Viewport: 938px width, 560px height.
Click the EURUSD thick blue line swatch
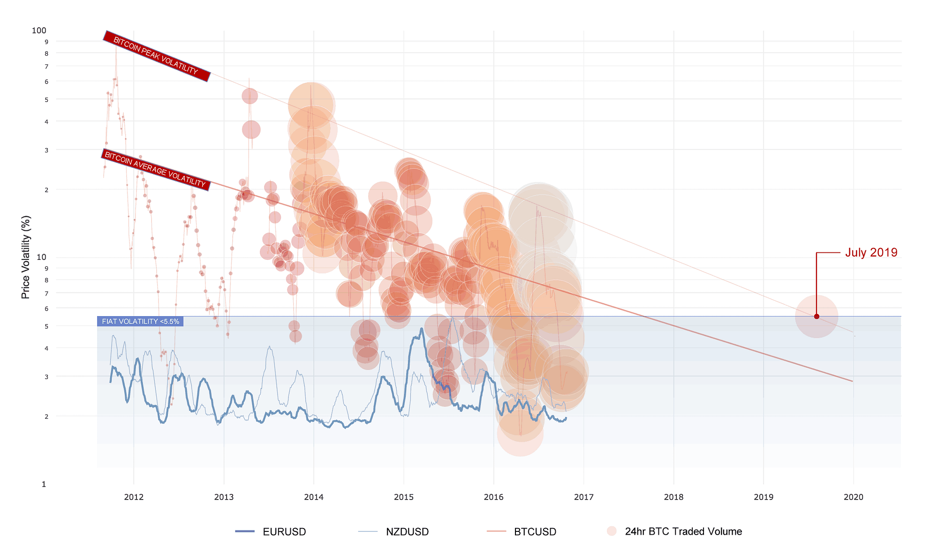[245, 531]
